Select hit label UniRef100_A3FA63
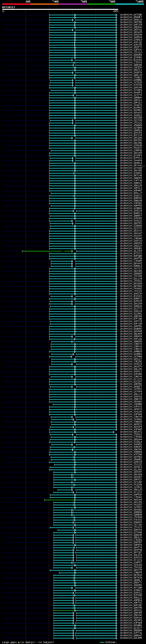This screenshot has width=146, height=644. click(x=131, y=203)
